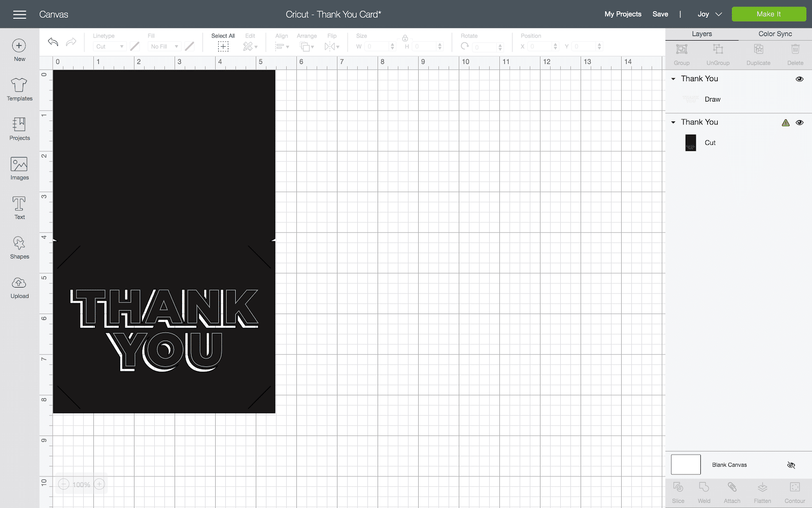Switch to the Color Sync tab
Image resolution: width=812 pixels, height=508 pixels.
(775, 34)
